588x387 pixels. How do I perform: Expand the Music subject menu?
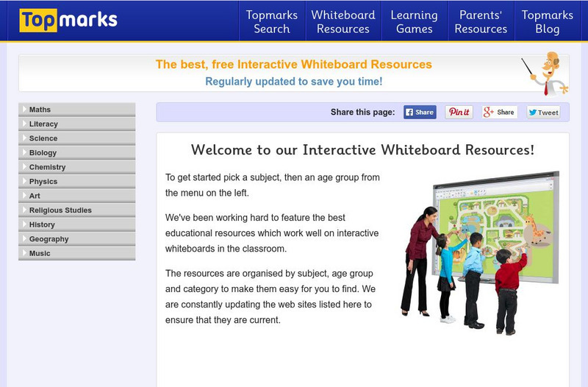click(x=77, y=253)
